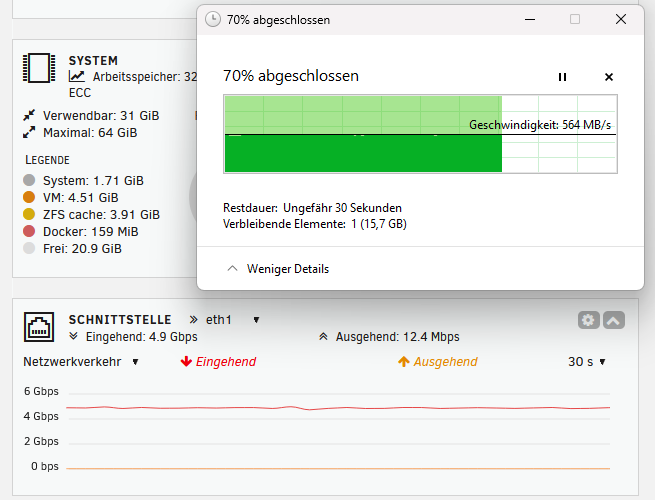
Task: Click the expand arrows icon beside Maximal
Action: click(29, 132)
